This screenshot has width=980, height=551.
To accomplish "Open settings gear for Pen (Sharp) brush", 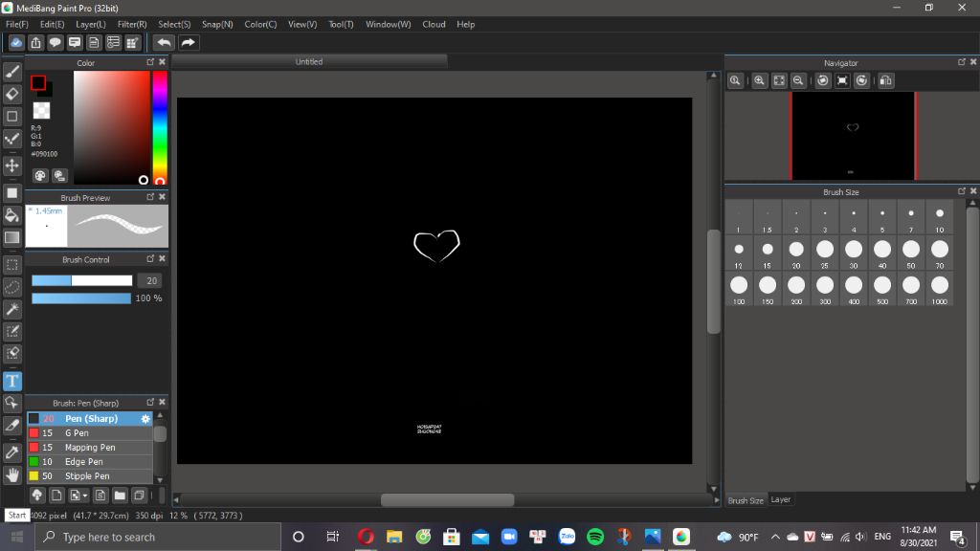I will (x=145, y=419).
